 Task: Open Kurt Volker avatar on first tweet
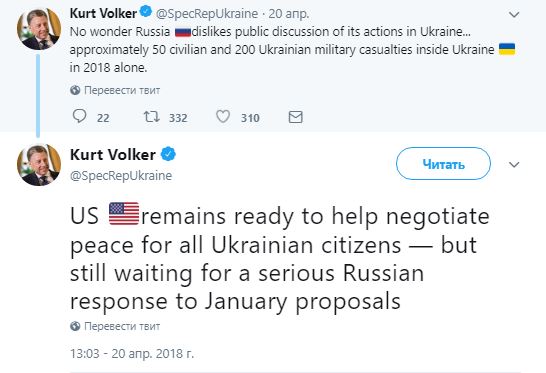(39, 29)
